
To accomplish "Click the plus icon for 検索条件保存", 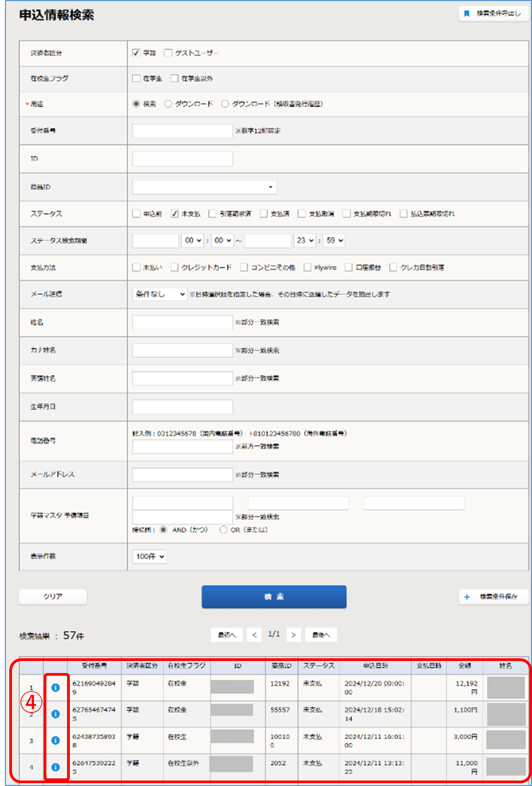I will click(467, 597).
